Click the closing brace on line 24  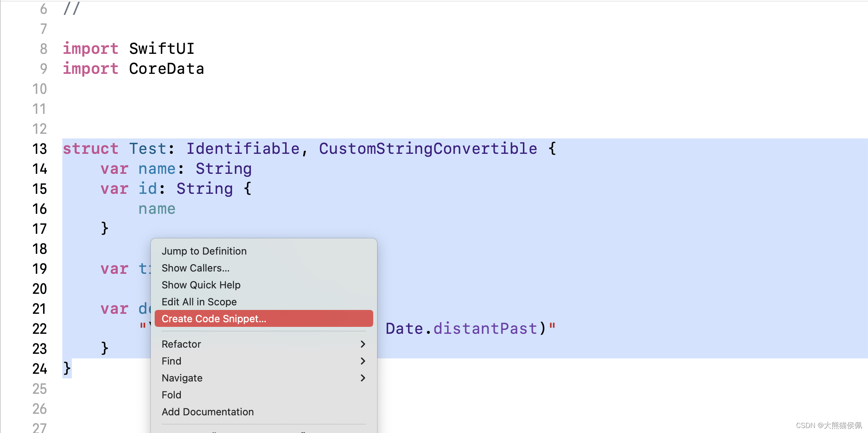click(x=67, y=368)
